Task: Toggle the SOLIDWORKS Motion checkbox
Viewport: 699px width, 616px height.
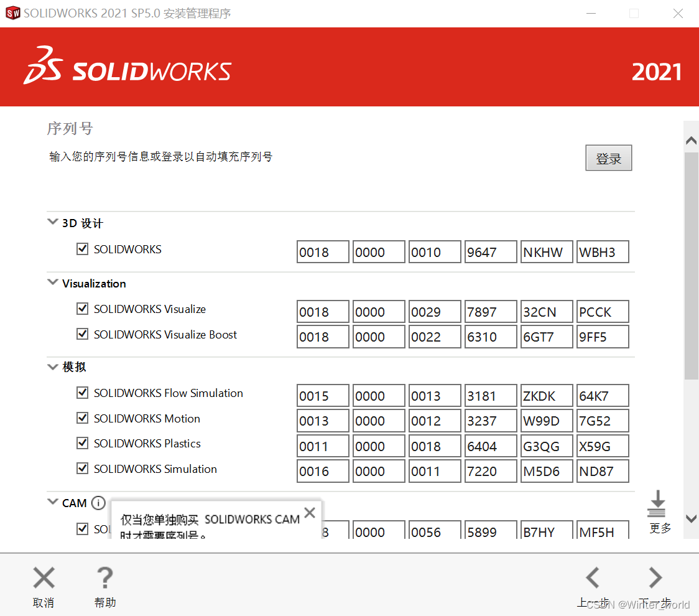Action: pos(82,418)
